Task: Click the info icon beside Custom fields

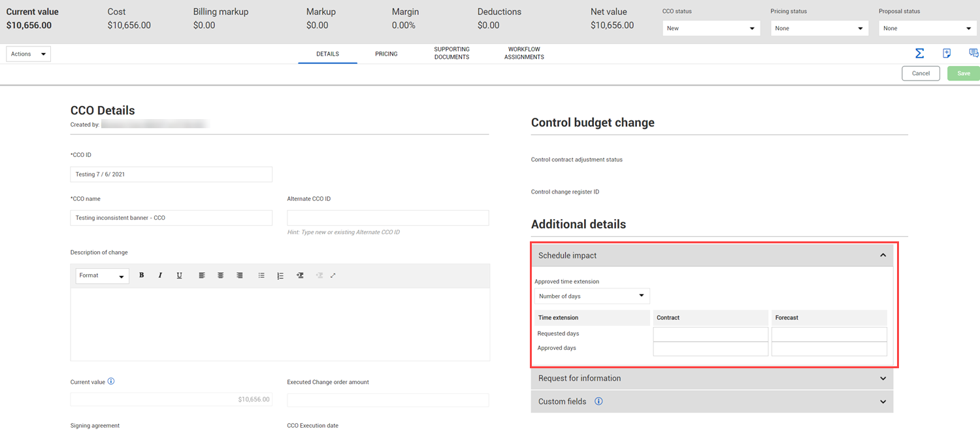Action: point(598,401)
